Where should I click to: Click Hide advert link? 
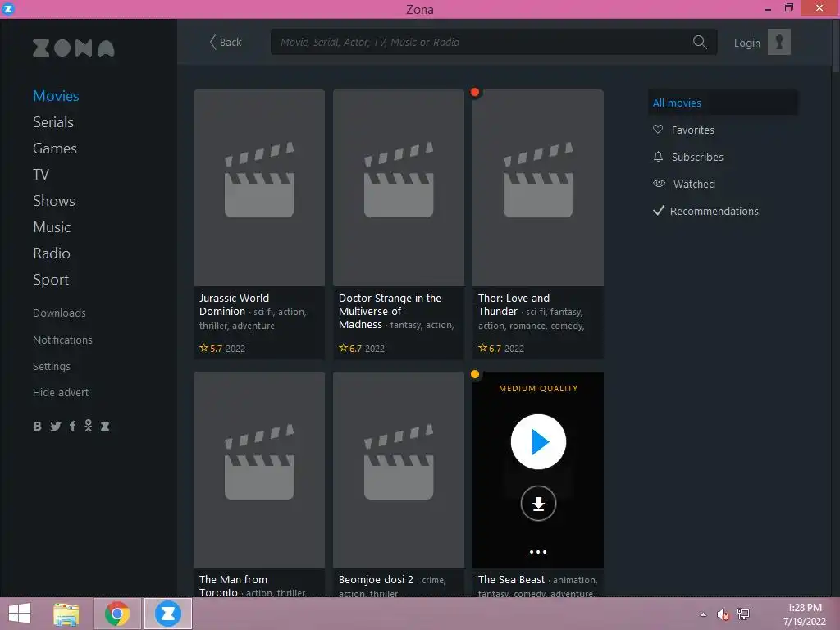61,393
